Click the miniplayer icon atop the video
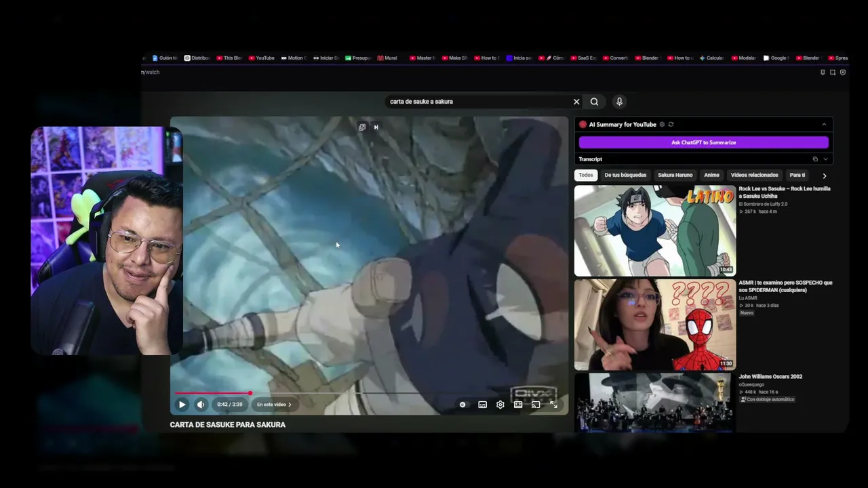Viewport: 868px width, 488px height. [x=362, y=127]
